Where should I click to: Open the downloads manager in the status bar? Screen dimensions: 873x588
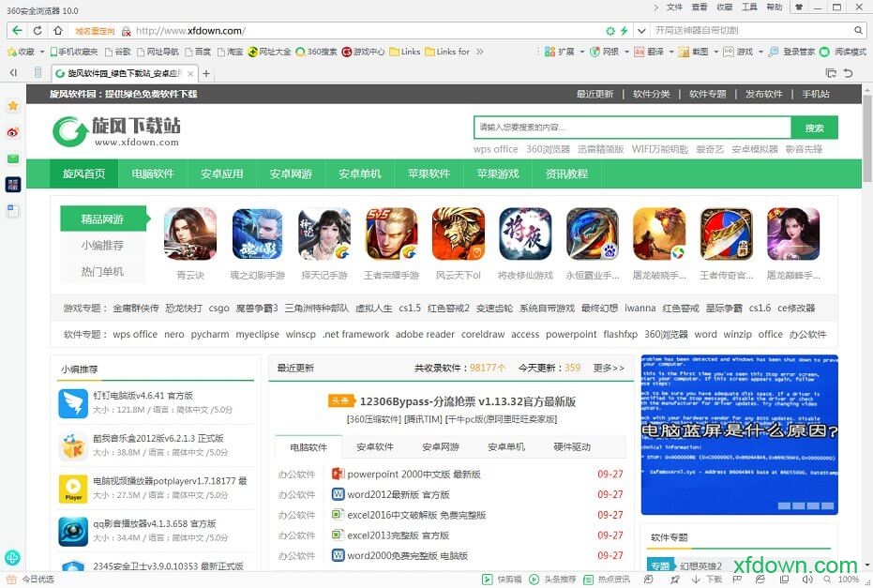pos(705,579)
